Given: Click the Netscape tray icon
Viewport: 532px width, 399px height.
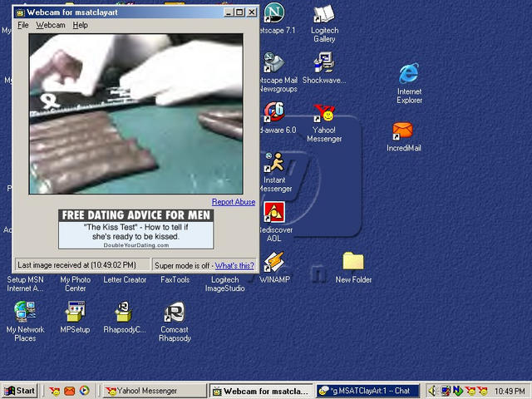Looking at the screenshot, I should pyautogui.click(x=457, y=392).
